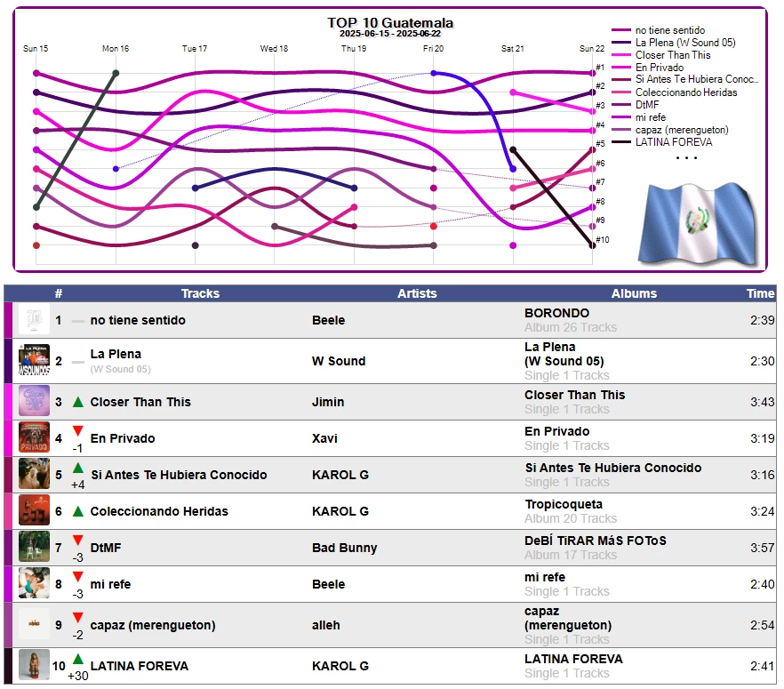
Task: Click the 3:57 time for DtMF
Action: pos(762,548)
